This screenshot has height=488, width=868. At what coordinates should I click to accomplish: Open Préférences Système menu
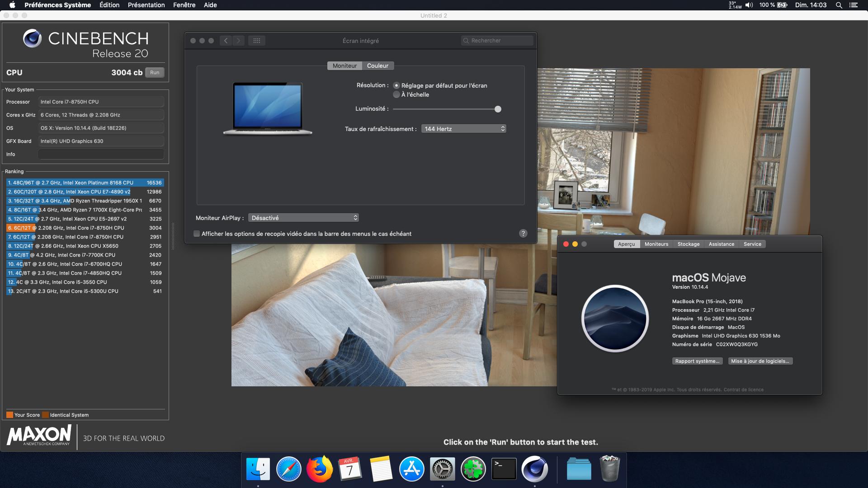pyautogui.click(x=58, y=5)
